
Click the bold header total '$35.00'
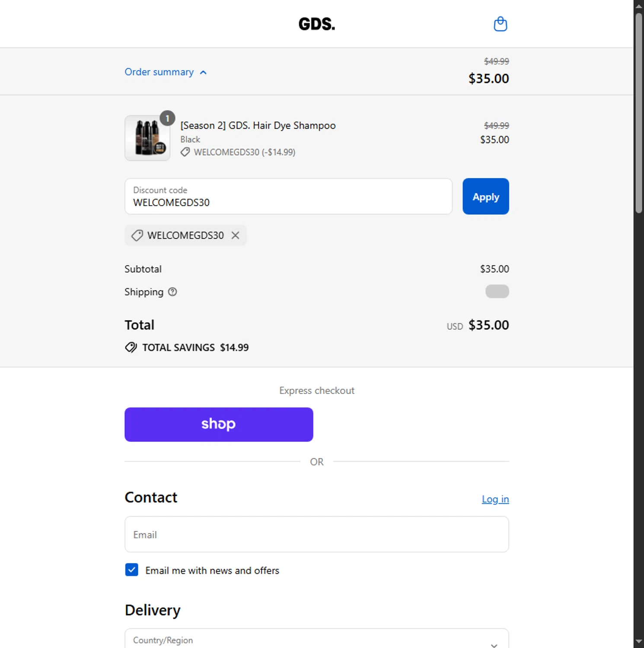coord(489,79)
